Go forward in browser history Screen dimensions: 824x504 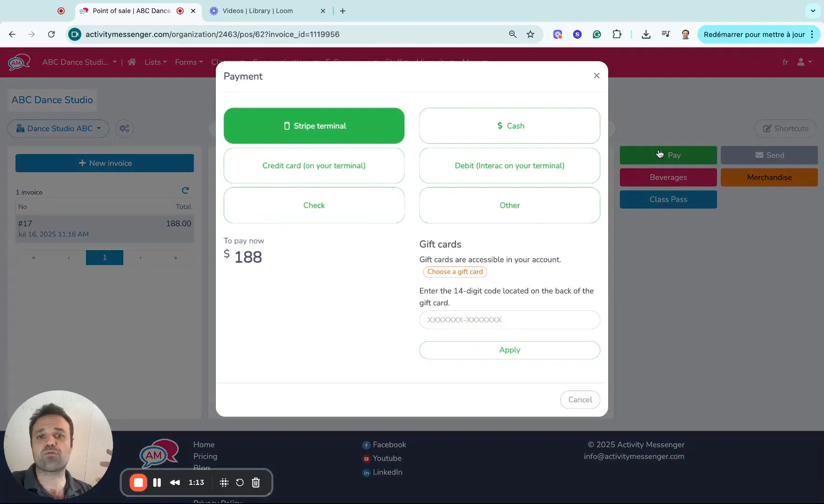click(x=31, y=34)
